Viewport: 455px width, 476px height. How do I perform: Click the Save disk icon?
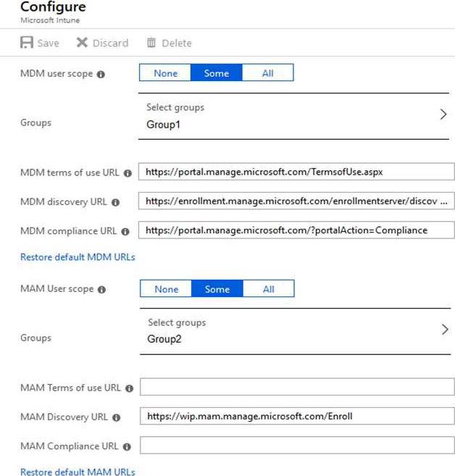27,43
